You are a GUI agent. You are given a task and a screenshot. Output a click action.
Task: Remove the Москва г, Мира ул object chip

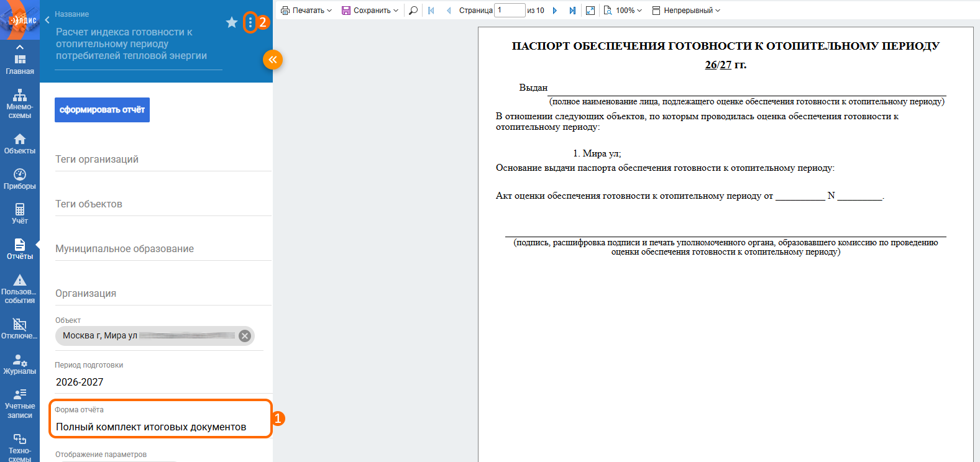(x=245, y=336)
